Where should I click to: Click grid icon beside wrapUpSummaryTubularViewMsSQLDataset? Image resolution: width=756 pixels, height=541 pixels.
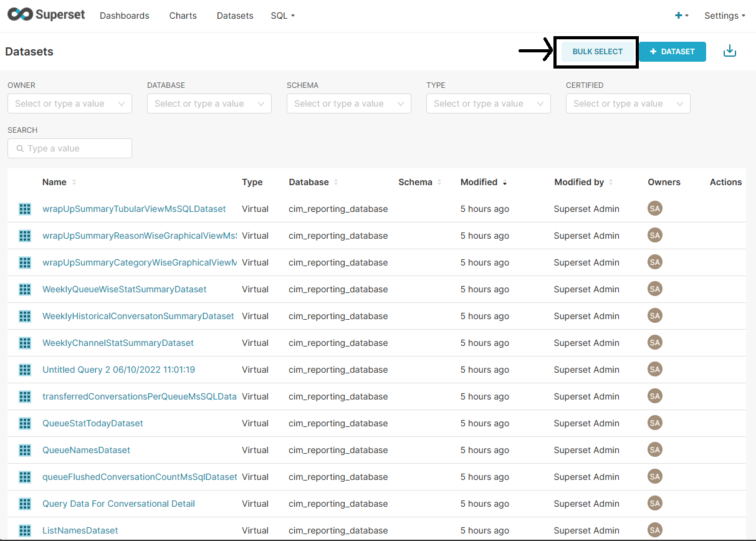(25, 209)
